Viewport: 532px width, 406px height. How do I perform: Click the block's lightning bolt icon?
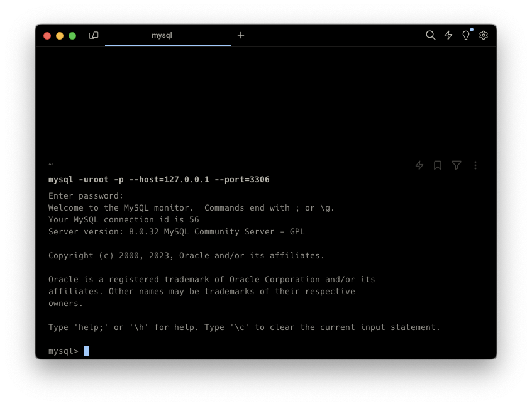coord(419,165)
